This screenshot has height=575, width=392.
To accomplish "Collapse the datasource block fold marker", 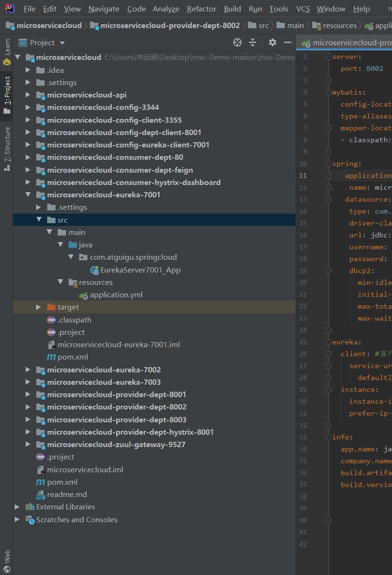I will click(x=328, y=199).
